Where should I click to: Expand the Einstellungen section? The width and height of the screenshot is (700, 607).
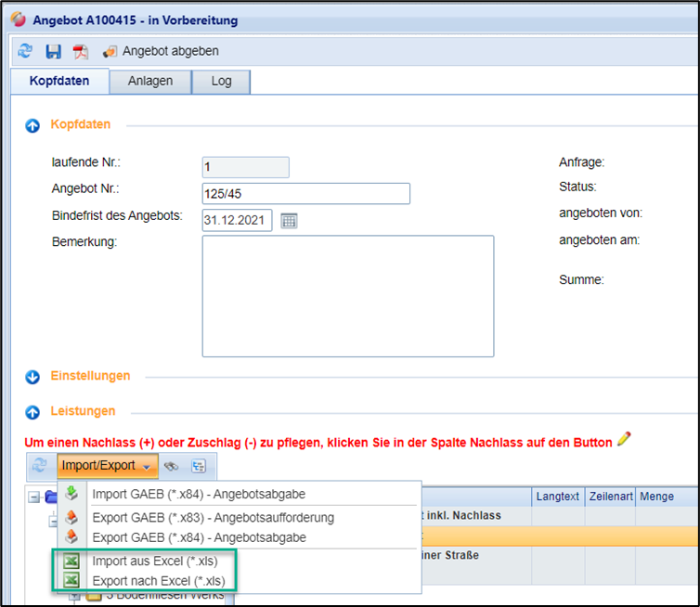point(33,377)
